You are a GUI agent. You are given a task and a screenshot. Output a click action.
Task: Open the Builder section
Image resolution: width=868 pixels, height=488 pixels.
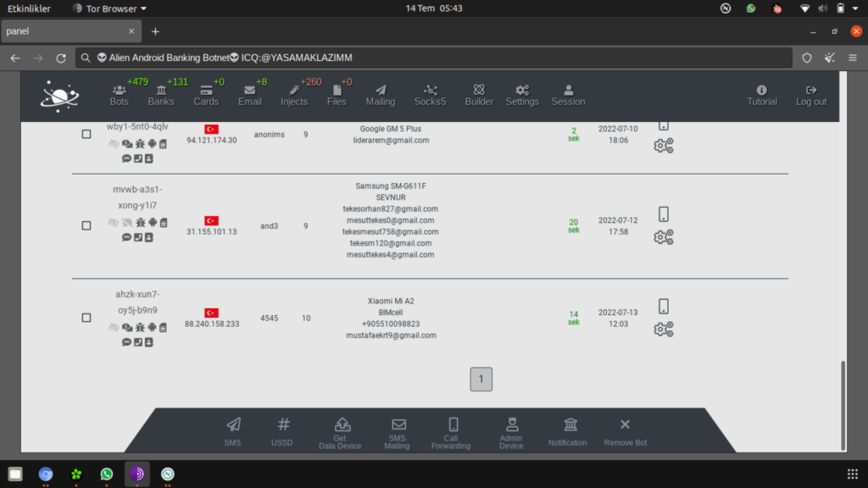[x=479, y=95]
